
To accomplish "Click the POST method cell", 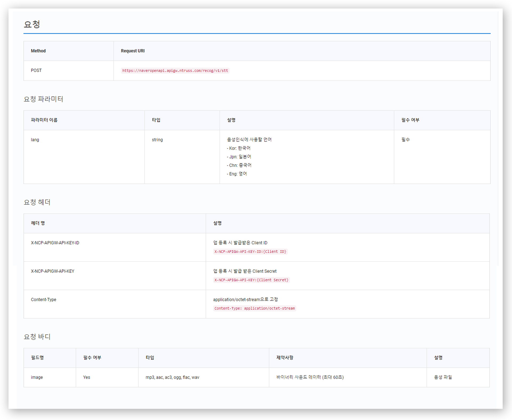I will (36, 70).
